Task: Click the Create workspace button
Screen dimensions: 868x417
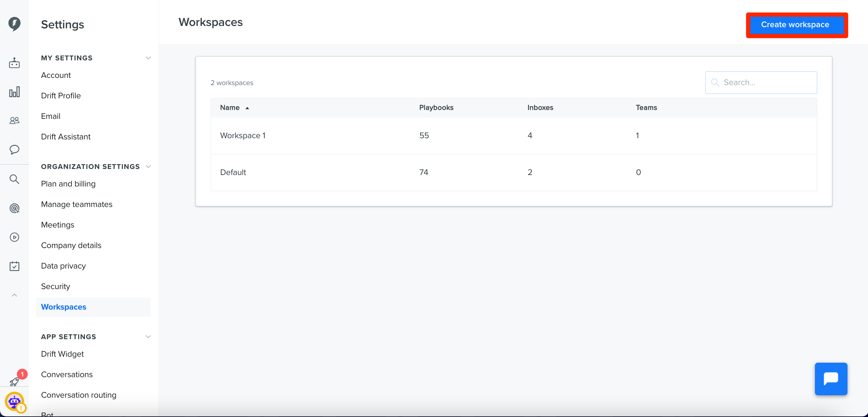Action: tap(796, 25)
